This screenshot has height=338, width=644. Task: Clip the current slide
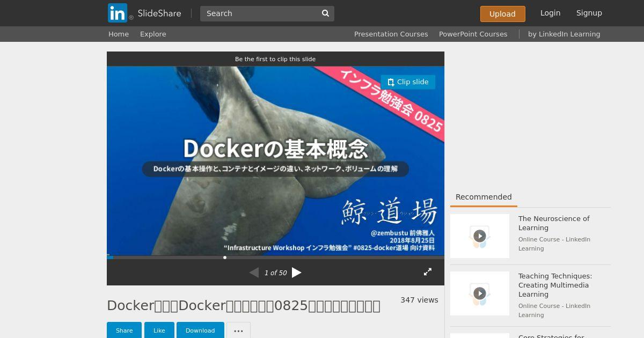click(408, 82)
